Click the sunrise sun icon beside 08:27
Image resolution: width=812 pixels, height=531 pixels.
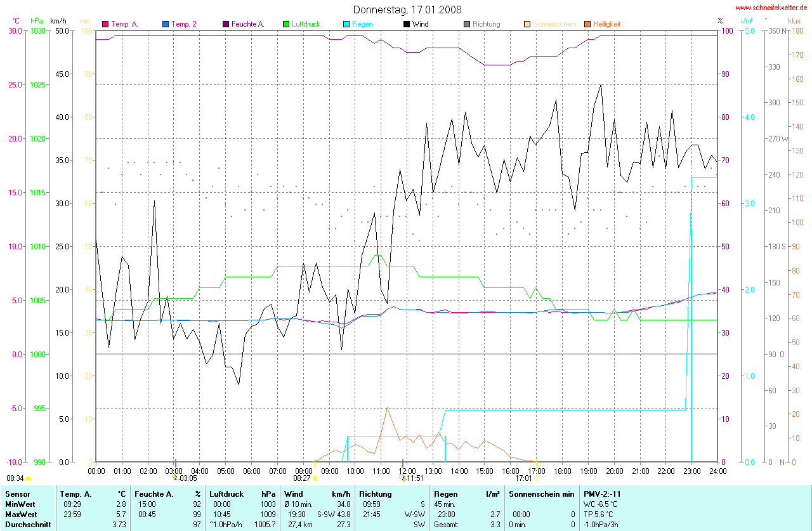pos(315,478)
